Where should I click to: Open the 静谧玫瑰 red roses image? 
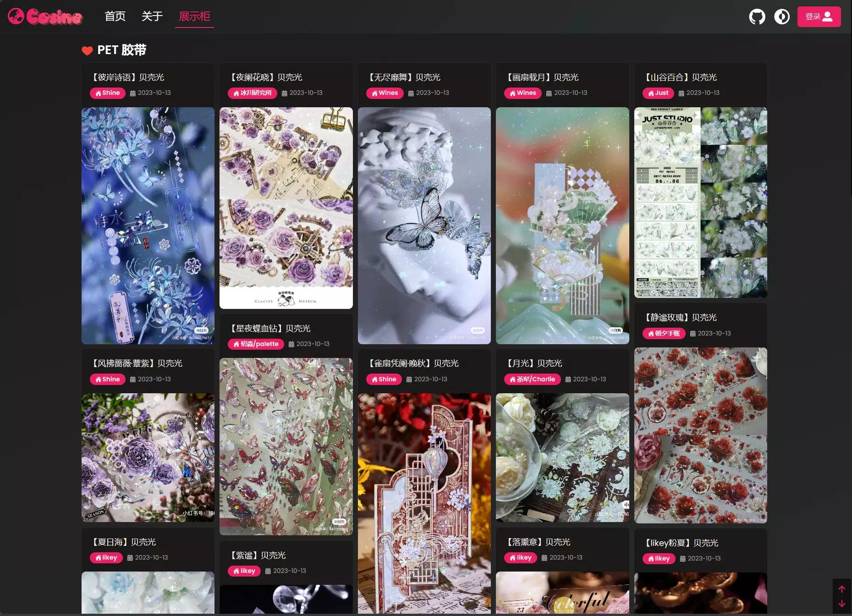700,435
